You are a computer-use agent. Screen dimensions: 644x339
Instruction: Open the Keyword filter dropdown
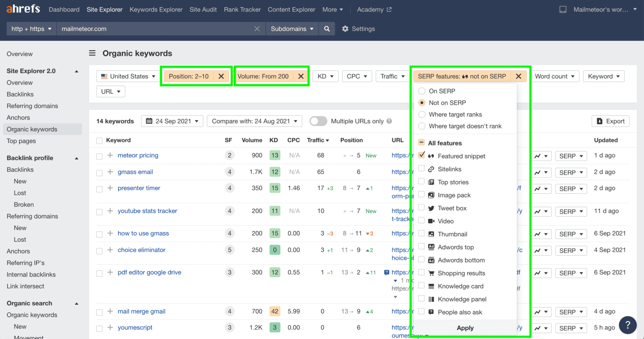click(604, 76)
